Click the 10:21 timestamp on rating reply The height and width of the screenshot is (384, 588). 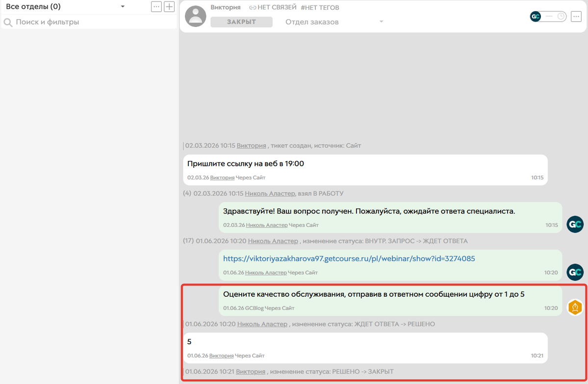click(x=537, y=356)
